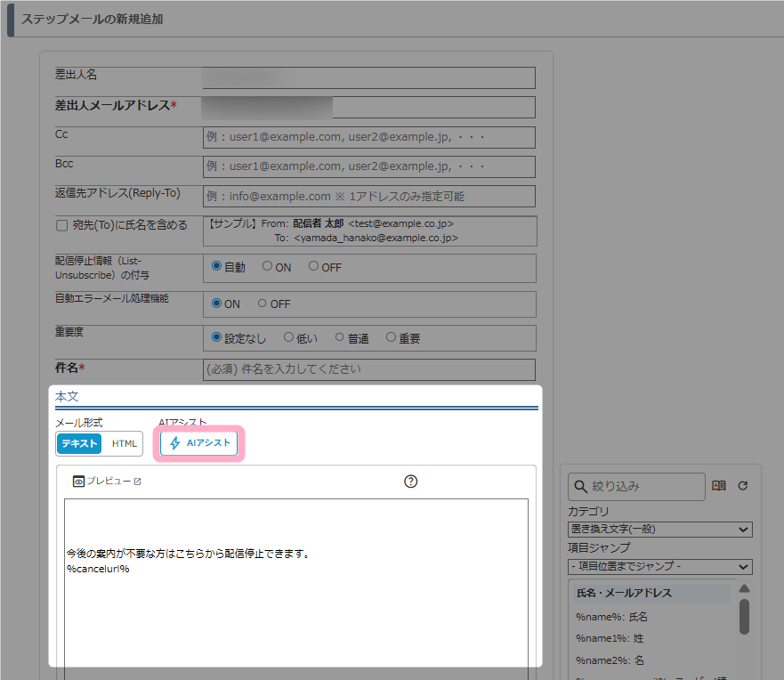
Task: Click the external link icon after プレビュー
Action: [x=137, y=482]
